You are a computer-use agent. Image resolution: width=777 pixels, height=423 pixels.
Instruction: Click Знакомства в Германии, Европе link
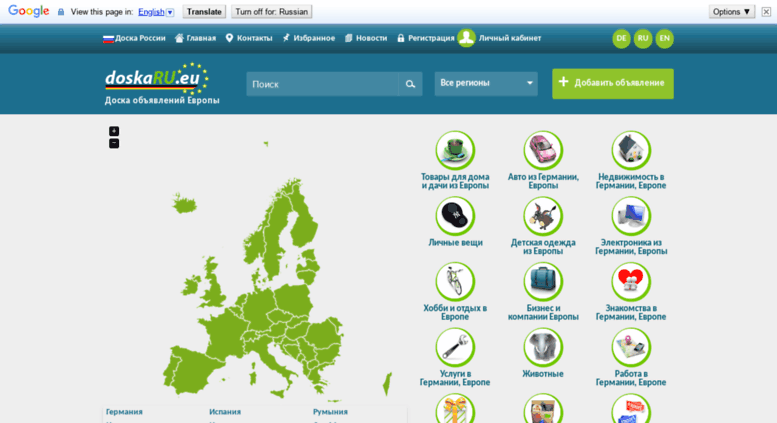click(x=631, y=313)
